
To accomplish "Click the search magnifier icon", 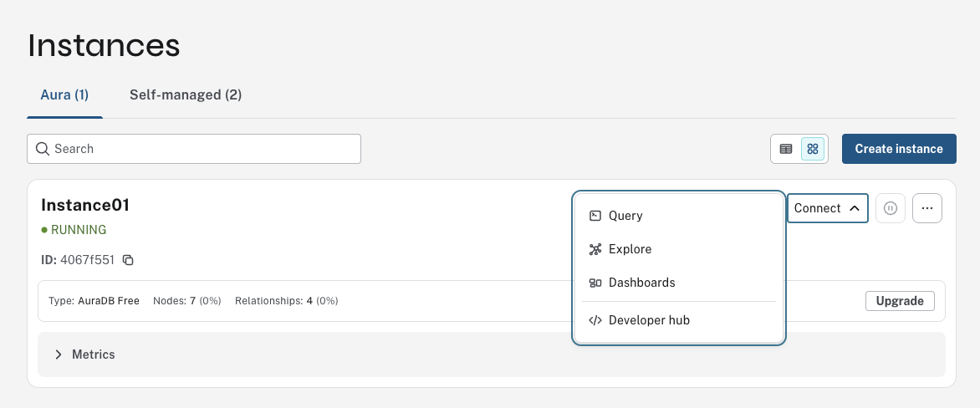I will click(42, 149).
